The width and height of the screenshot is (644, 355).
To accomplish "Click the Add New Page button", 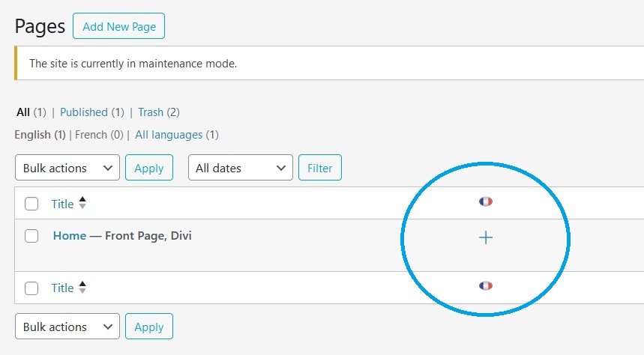I will point(118,26).
